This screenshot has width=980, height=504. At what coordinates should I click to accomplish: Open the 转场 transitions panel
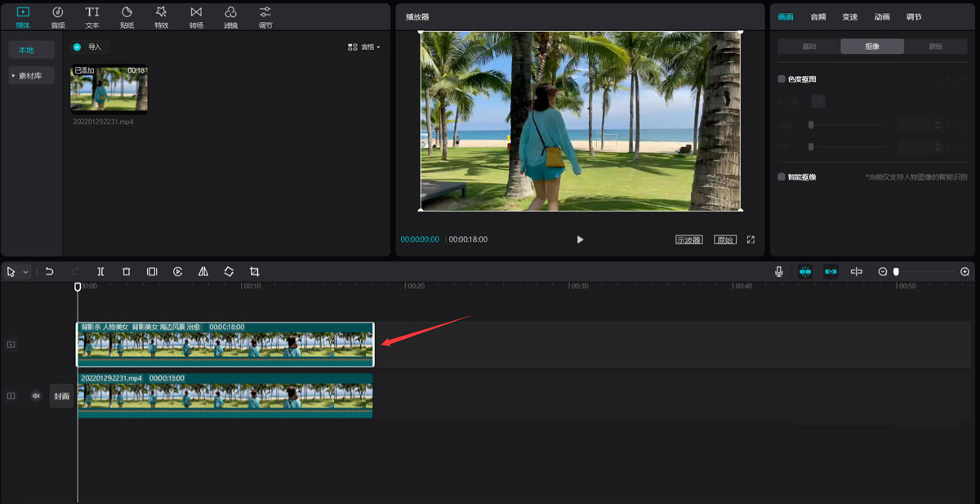(x=196, y=16)
